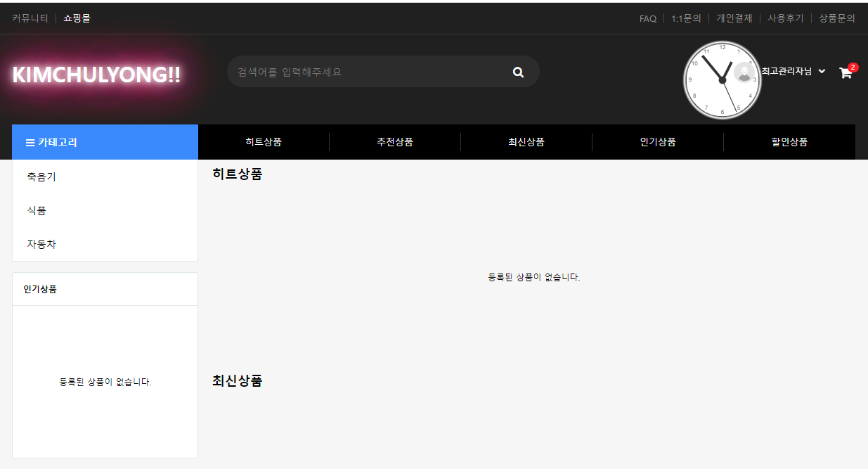Screen dimensions: 868x469
Task: Click the KIMCHULYONG!! site logo
Action: [96, 75]
